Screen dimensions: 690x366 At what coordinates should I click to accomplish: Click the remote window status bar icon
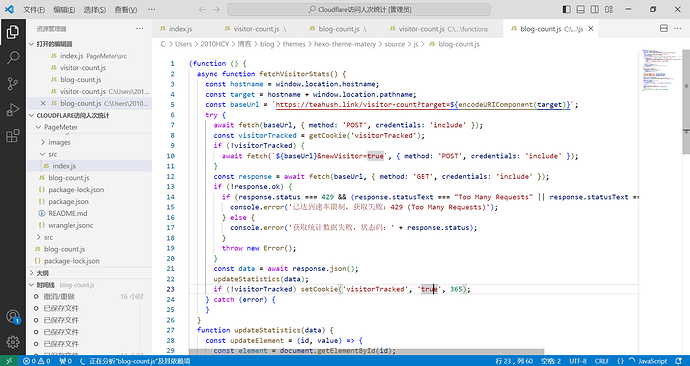click(9, 361)
